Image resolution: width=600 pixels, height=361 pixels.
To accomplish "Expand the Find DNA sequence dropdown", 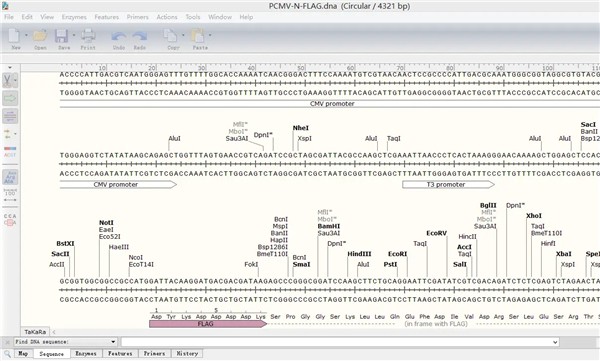I will coord(113,342).
